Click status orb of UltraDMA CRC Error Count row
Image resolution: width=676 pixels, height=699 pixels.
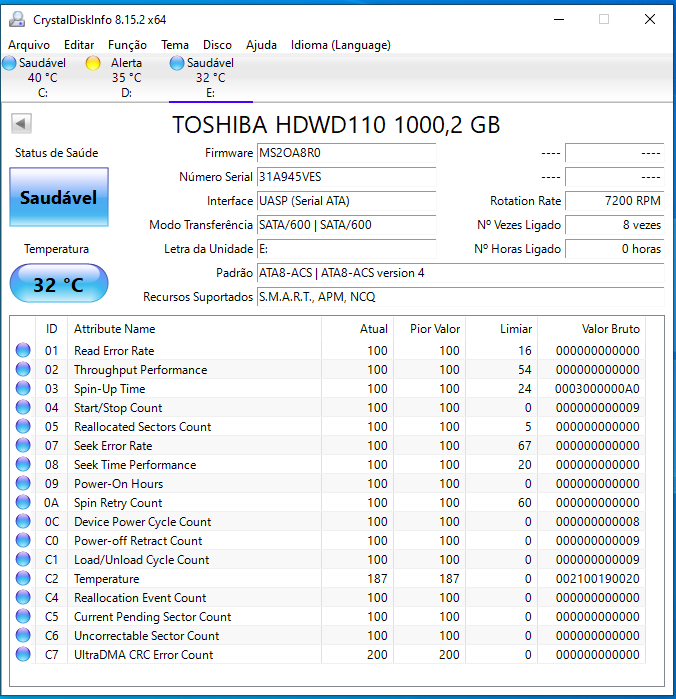[x=23, y=654]
